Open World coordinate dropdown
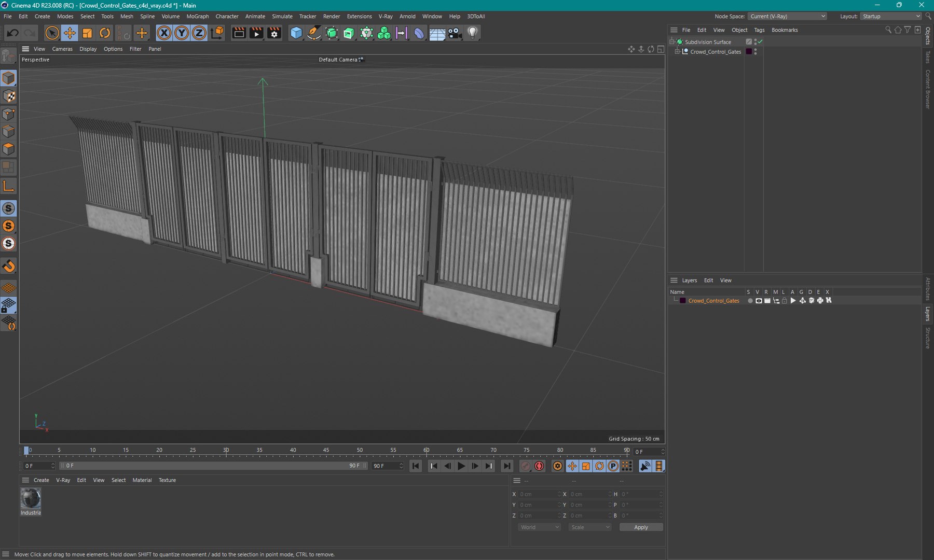The width and height of the screenshot is (934, 560). (539, 527)
